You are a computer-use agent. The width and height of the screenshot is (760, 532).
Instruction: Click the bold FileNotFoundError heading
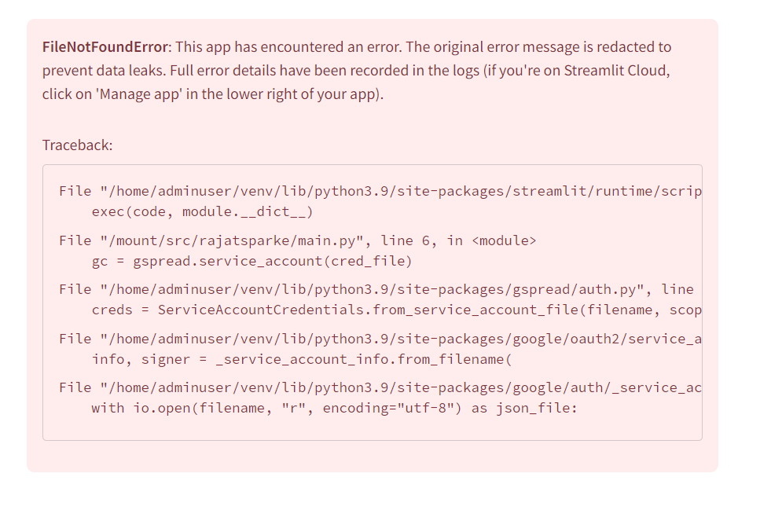tap(105, 47)
